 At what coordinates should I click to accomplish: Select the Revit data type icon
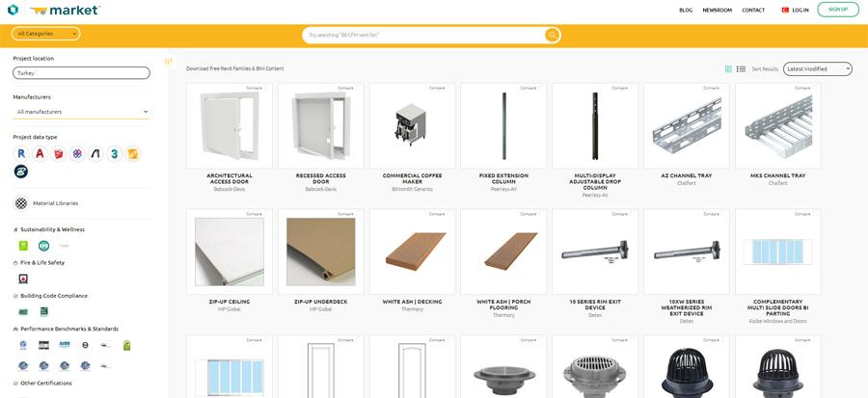[20, 153]
